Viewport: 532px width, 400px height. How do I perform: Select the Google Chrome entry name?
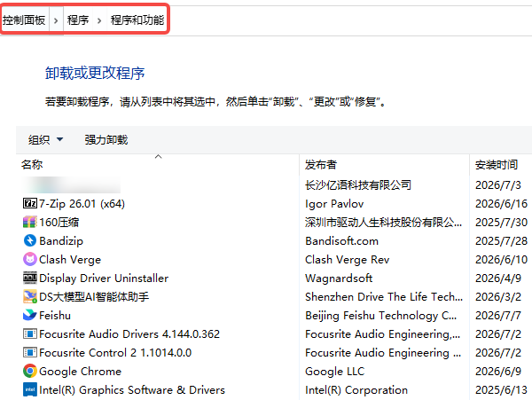(81, 371)
